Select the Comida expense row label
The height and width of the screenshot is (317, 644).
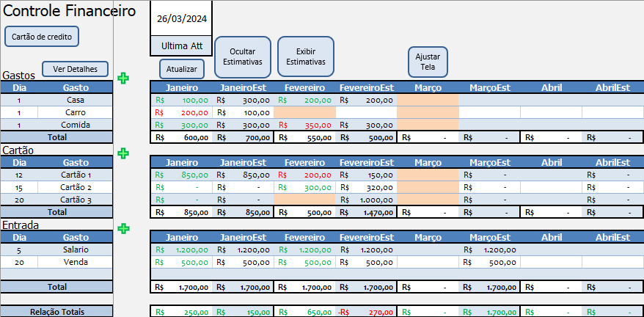[x=75, y=125]
